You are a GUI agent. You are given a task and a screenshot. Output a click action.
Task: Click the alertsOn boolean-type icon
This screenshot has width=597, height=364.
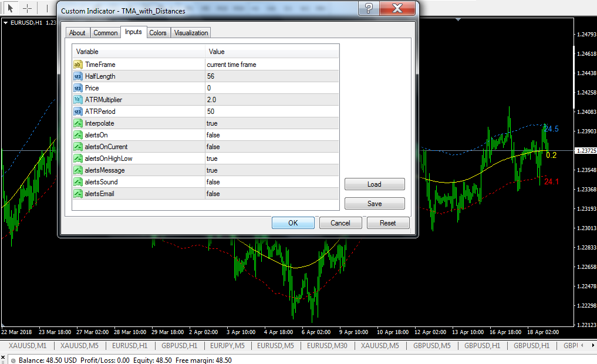77,135
